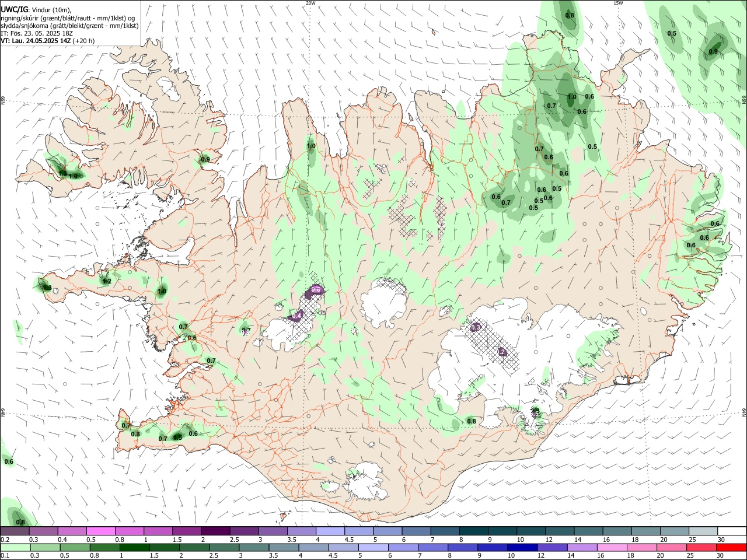
Task: Click the green "1.2" rain value on the western peninsula
Action: tap(107, 281)
